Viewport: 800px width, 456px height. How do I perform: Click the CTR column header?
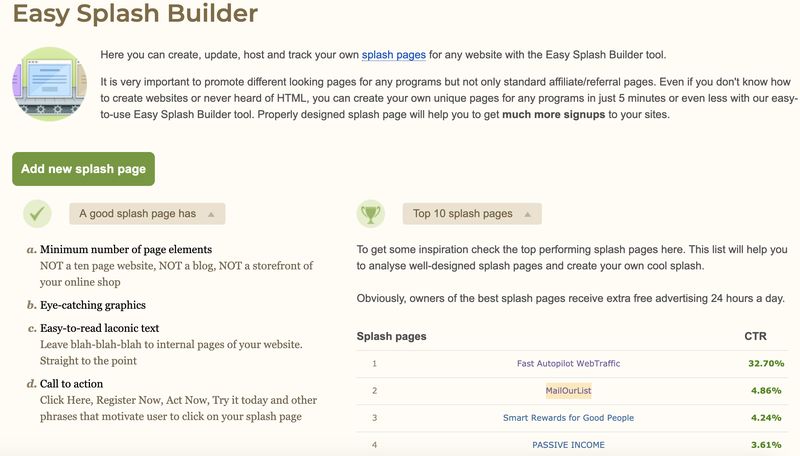(756, 336)
